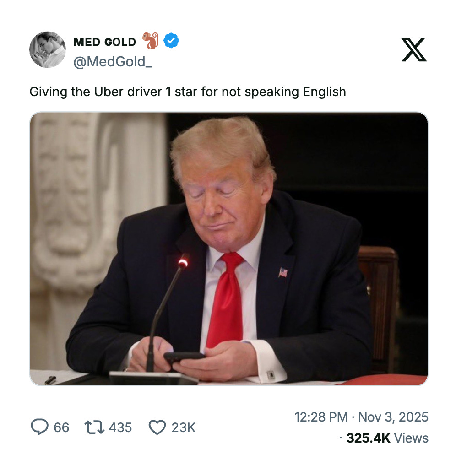Click the monkey emoji beside the name
Image resolution: width=456 pixels, height=476 pixels.
[150, 40]
